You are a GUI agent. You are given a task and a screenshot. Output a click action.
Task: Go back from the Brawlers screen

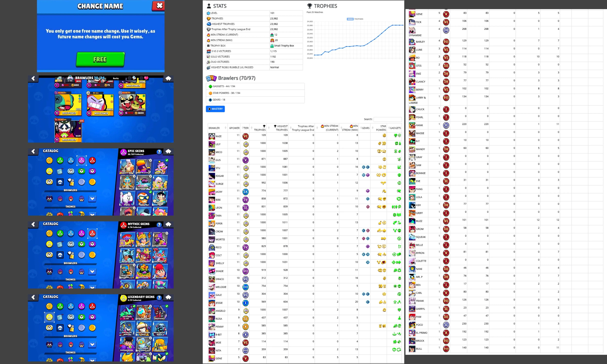[33, 79]
